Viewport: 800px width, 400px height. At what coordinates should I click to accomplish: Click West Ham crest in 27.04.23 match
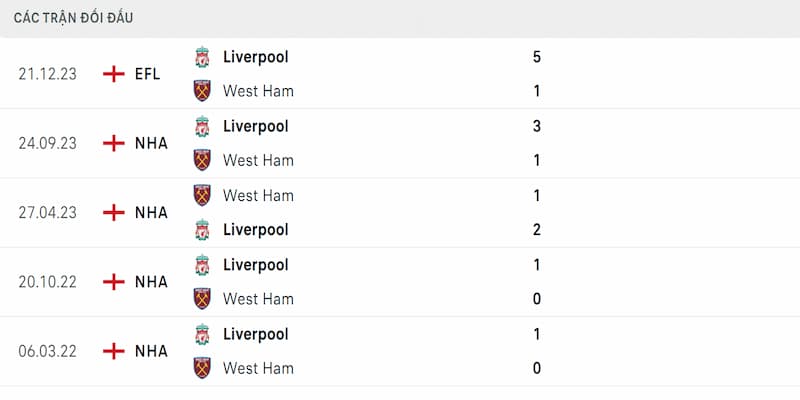[203, 195]
